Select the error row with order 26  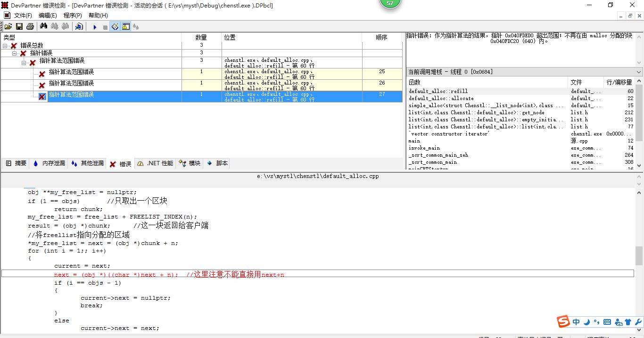tap(201, 85)
